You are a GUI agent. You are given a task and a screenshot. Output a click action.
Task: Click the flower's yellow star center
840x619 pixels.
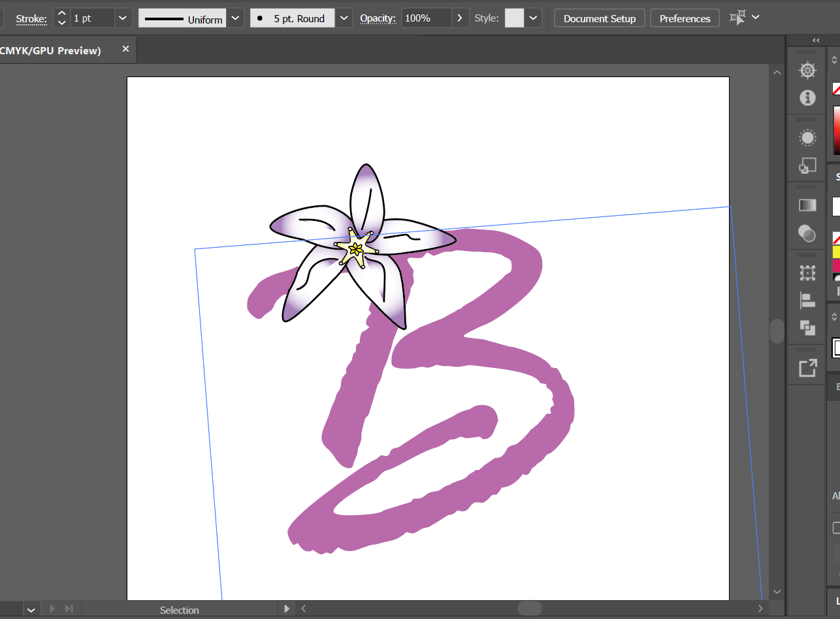point(355,248)
